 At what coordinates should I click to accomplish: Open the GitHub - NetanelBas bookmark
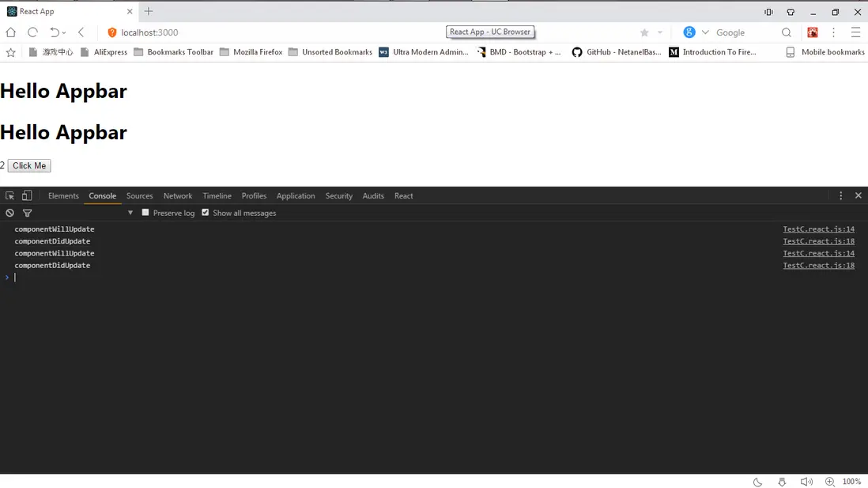click(x=617, y=52)
